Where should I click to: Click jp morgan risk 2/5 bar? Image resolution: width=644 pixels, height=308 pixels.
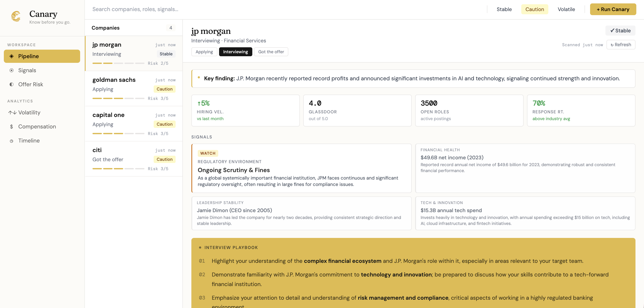click(x=118, y=63)
